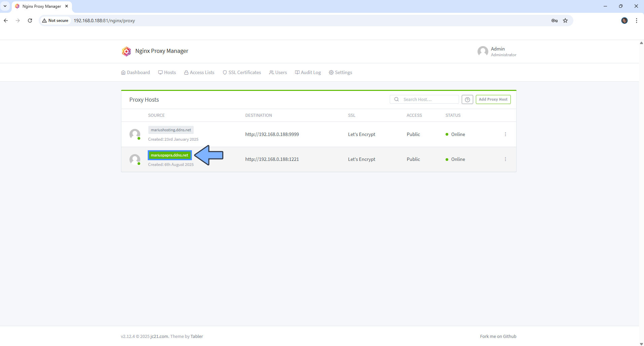Viewport: 644px width, 346px height.
Task: Click the browser forward arrow
Action: coord(18,21)
